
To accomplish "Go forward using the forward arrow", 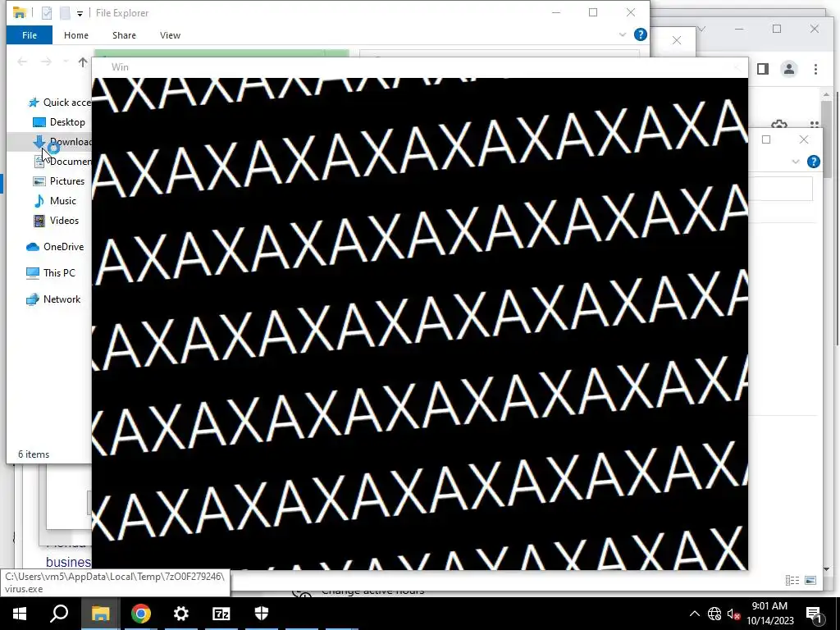I will pos(46,62).
